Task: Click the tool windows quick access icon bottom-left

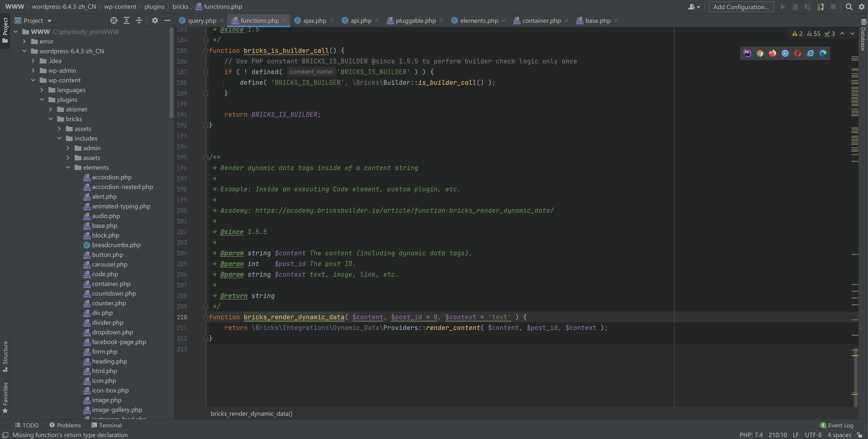Action: [5, 435]
